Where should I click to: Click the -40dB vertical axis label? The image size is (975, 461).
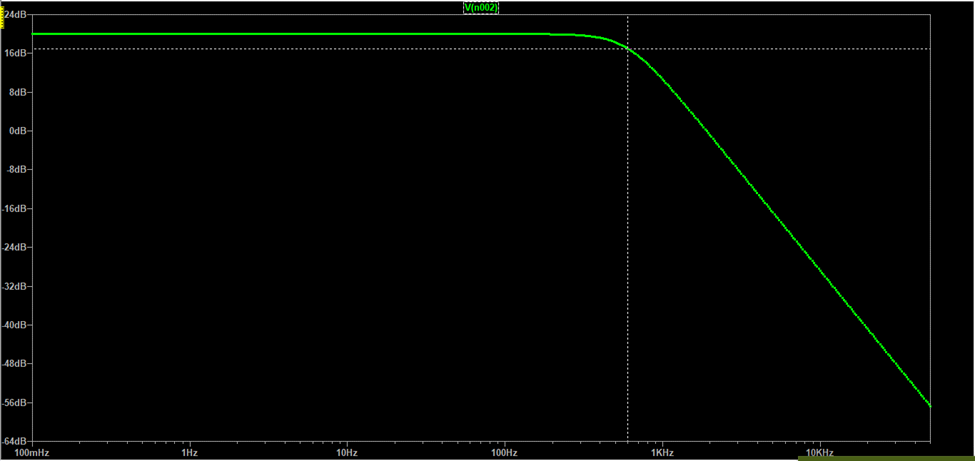tap(16, 326)
